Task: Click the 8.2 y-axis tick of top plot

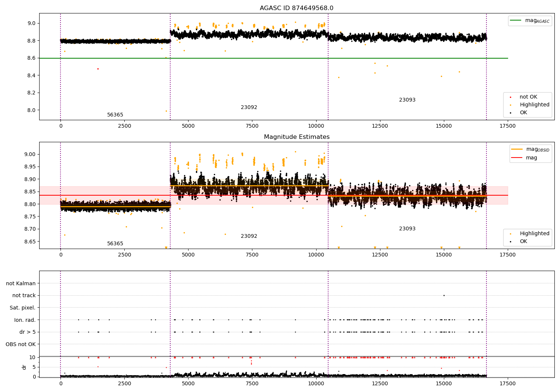Action: pyautogui.click(x=32, y=93)
